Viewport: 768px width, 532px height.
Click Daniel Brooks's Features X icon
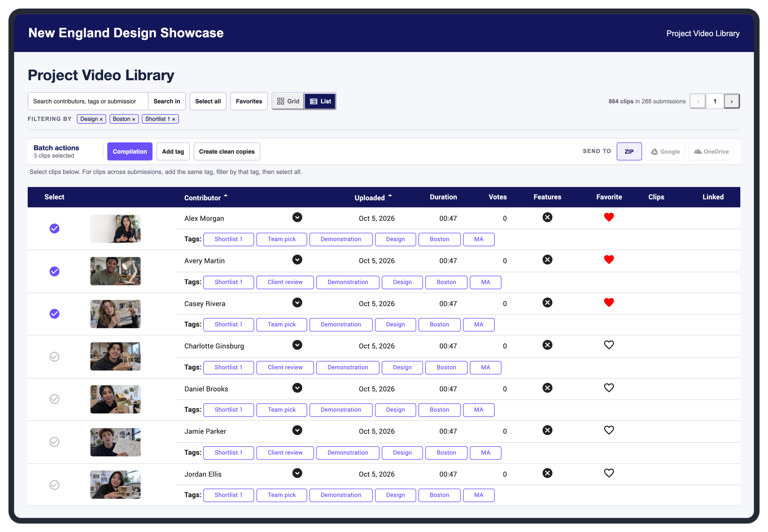547,388
